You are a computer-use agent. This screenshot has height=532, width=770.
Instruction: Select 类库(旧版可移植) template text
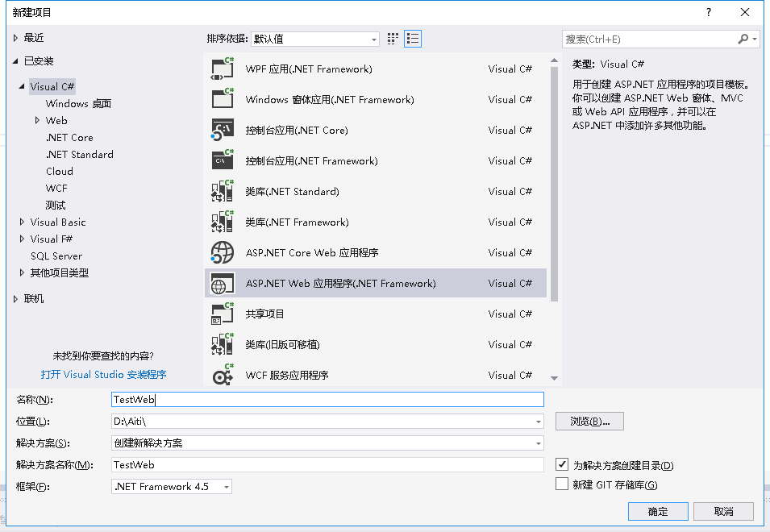(282, 344)
